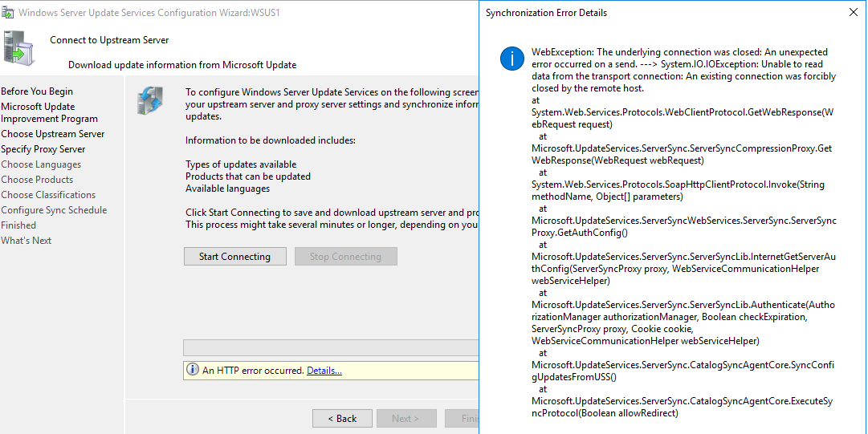Open Microsoft Update Improvement Program step
Viewport: 868px width, 434px height.
point(49,112)
